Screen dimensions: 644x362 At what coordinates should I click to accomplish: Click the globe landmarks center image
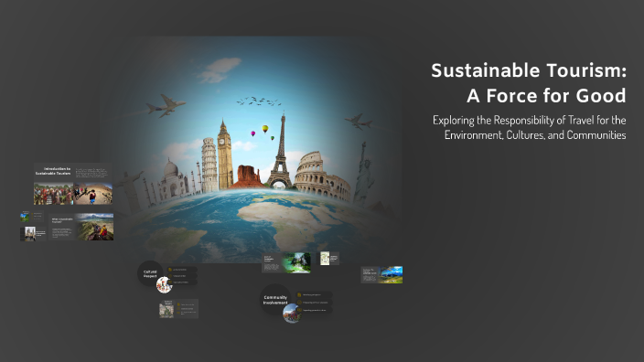click(x=251, y=150)
